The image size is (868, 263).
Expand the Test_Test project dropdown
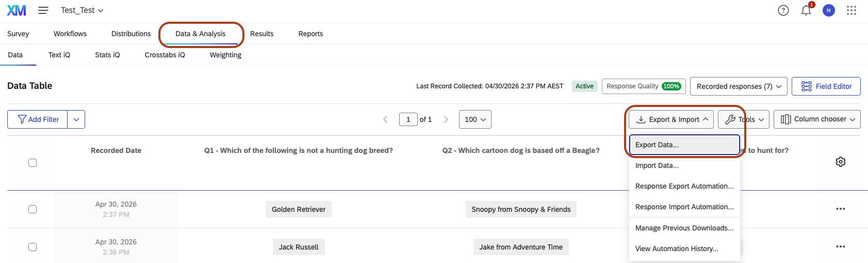pos(82,10)
